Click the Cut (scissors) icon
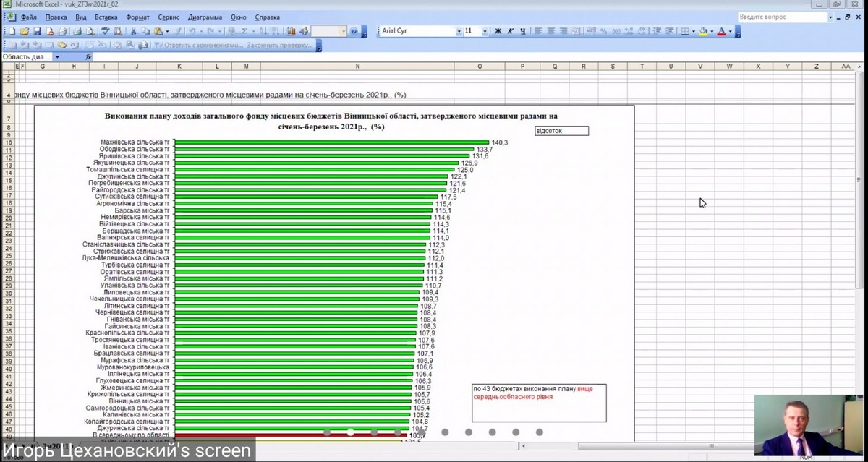Screen dimensions: 868x462 134,31
